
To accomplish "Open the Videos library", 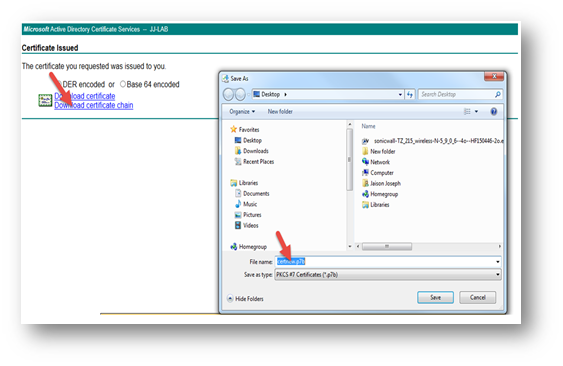I will (247, 226).
